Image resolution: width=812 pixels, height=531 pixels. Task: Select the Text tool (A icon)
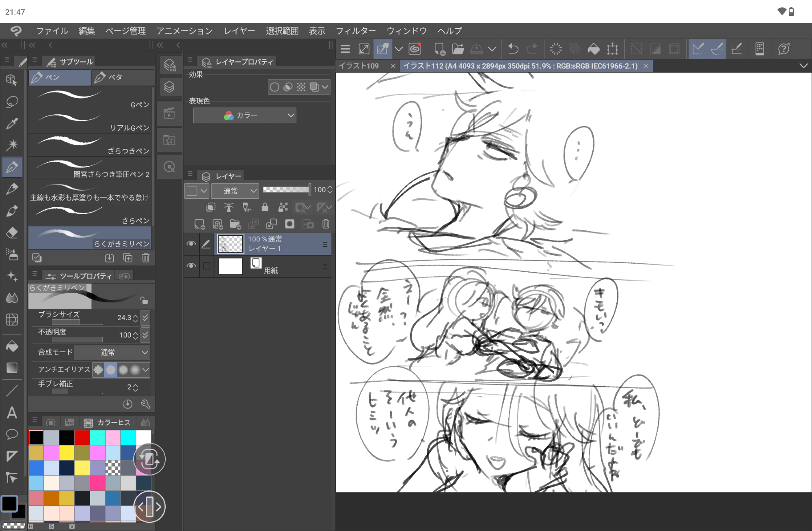tap(12, 413)
